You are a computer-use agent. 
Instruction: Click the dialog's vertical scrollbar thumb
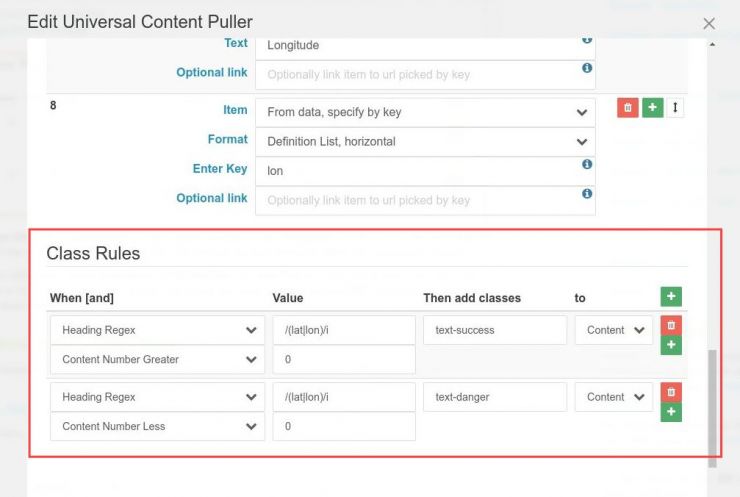tap(712, 400)
